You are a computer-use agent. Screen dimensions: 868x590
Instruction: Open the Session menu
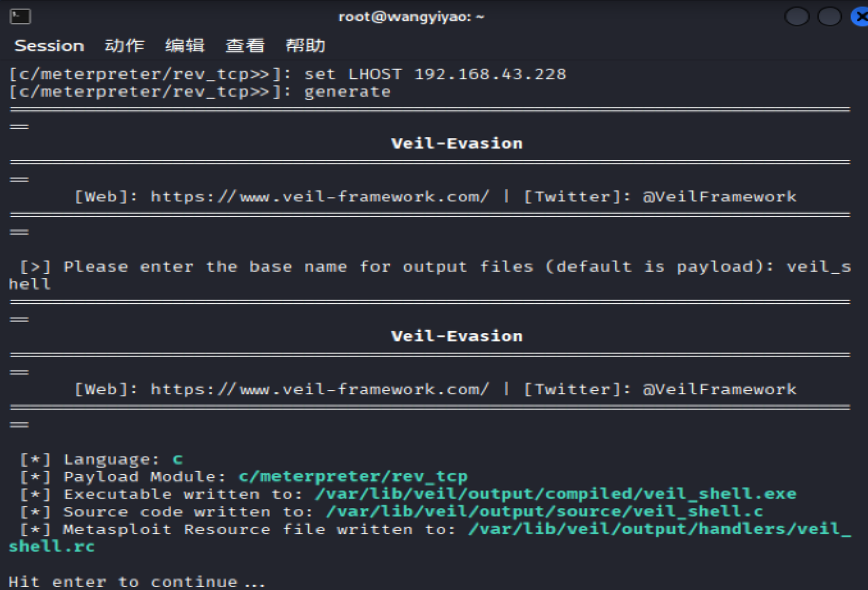pos(49,46)
